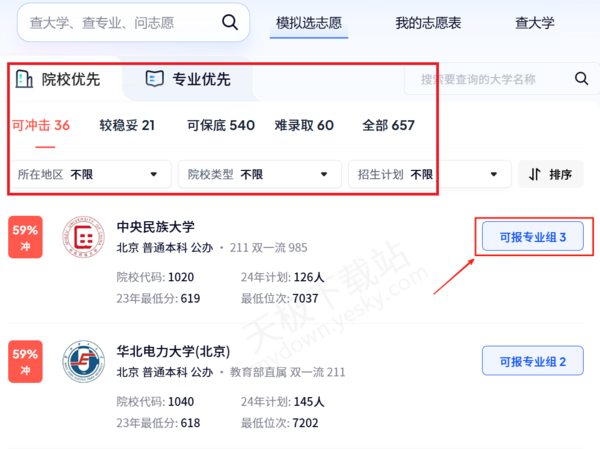Click the 59% 冲 badge for 华北电力大学

click(x=25, y=362)
